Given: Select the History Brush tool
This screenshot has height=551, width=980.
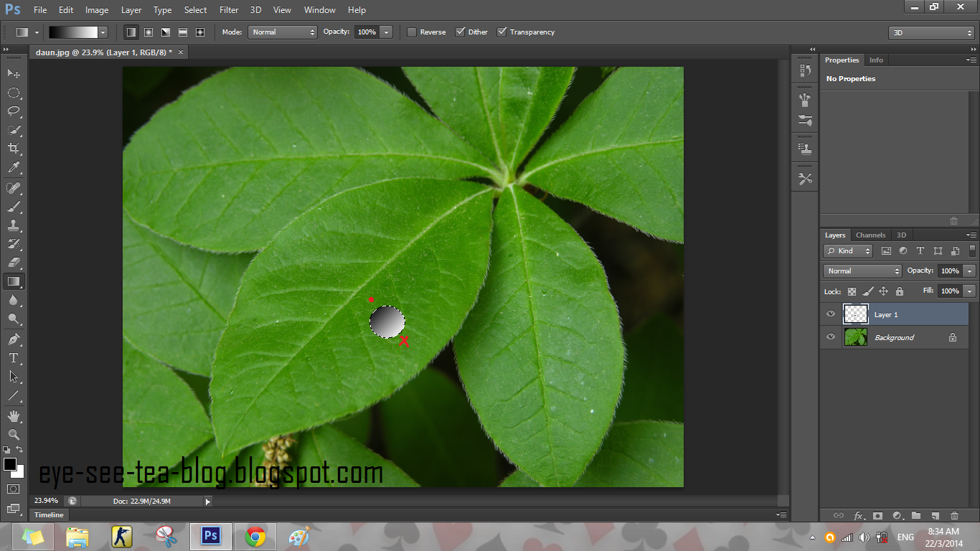Looking at the screenshot, I should click(14, 244).
